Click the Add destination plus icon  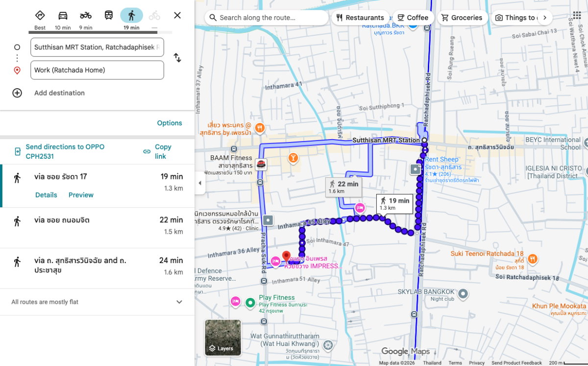tap(17, 93)
